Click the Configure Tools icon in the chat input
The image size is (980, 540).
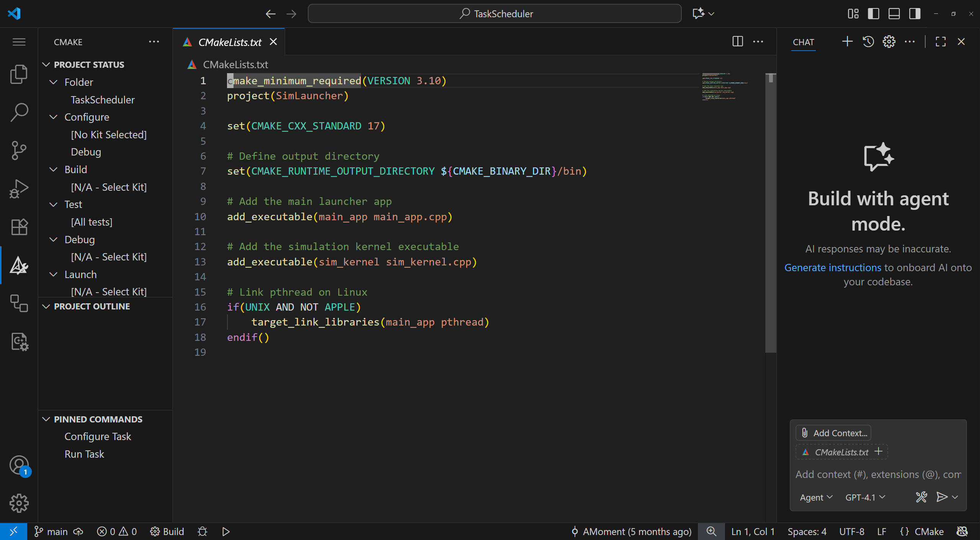(921, 497)
